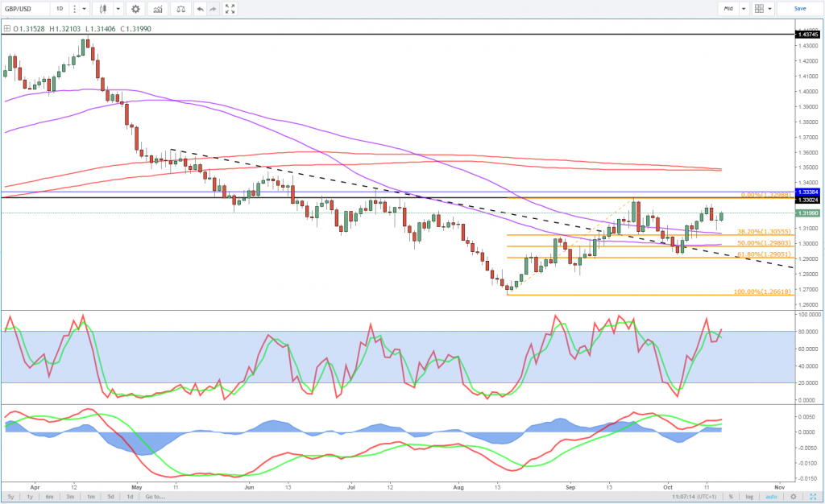Image resolution: width=825 pixels, height=504 pixels.
Task: Click the 80.0000 stochastic scale value
Action: coord(810,332)
